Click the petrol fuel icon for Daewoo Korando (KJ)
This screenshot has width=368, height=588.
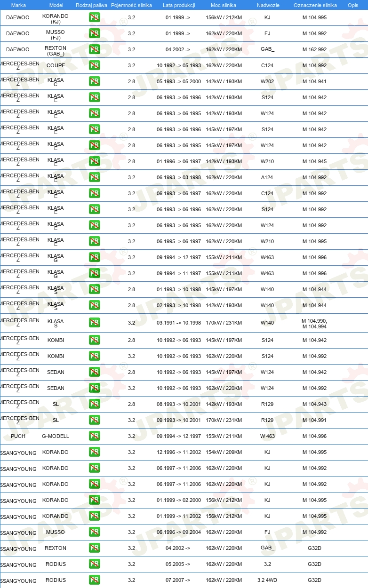pos(94,18)
